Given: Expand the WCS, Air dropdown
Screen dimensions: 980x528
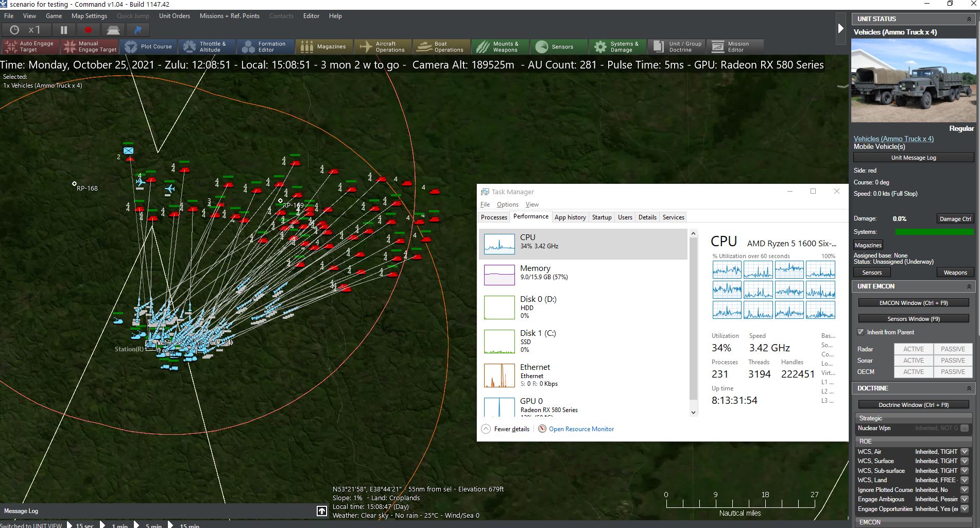Looking at the screenshot, I should tap(965, 452).
